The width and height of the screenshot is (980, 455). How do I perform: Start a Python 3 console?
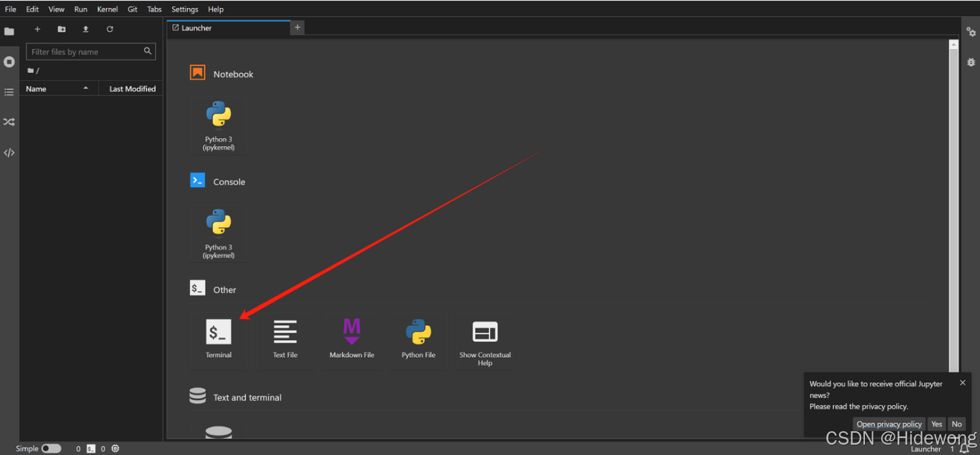click(x=218, y=232)
